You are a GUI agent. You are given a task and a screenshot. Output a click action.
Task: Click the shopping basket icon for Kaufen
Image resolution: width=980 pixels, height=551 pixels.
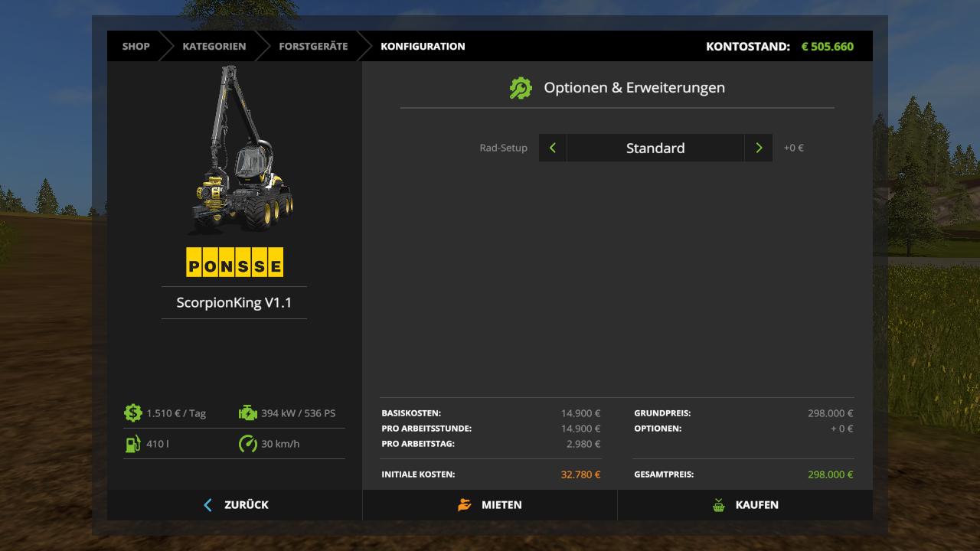click(719, 505)
